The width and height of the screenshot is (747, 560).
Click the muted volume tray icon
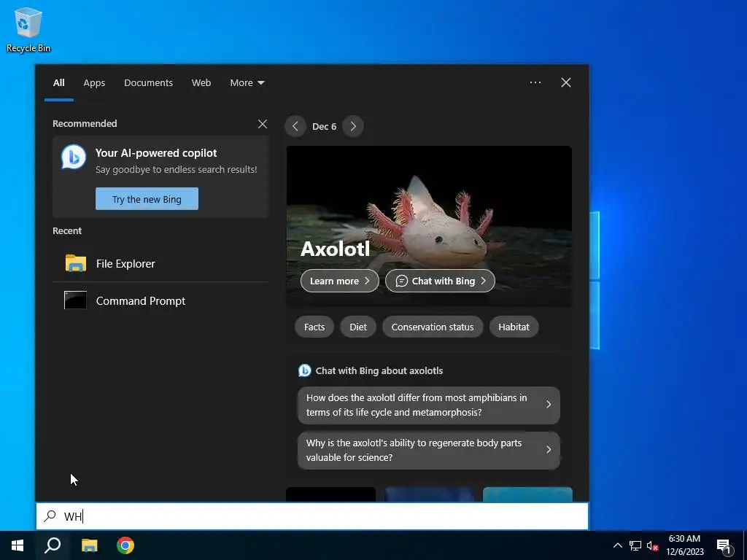653,545
